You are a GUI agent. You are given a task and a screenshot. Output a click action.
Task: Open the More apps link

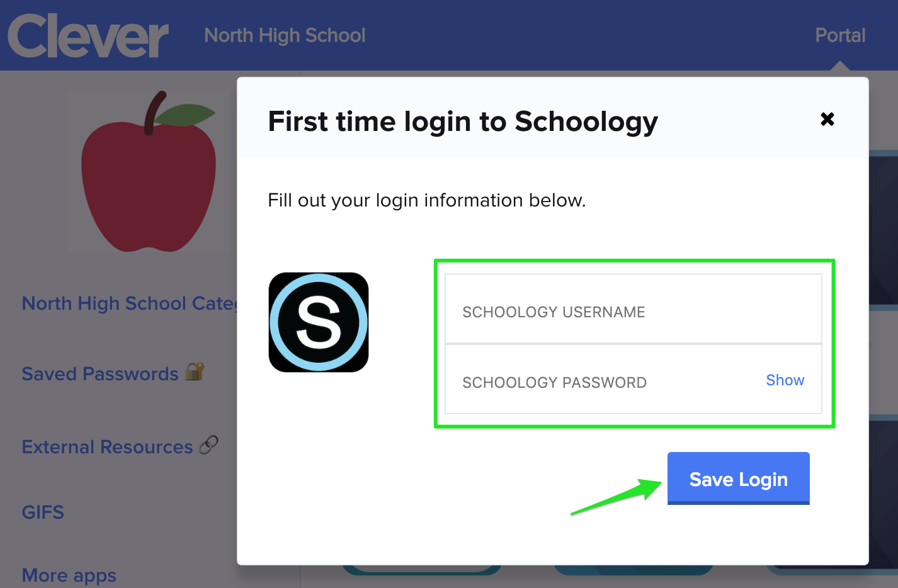pyautogui.click(x=69, y=575)
